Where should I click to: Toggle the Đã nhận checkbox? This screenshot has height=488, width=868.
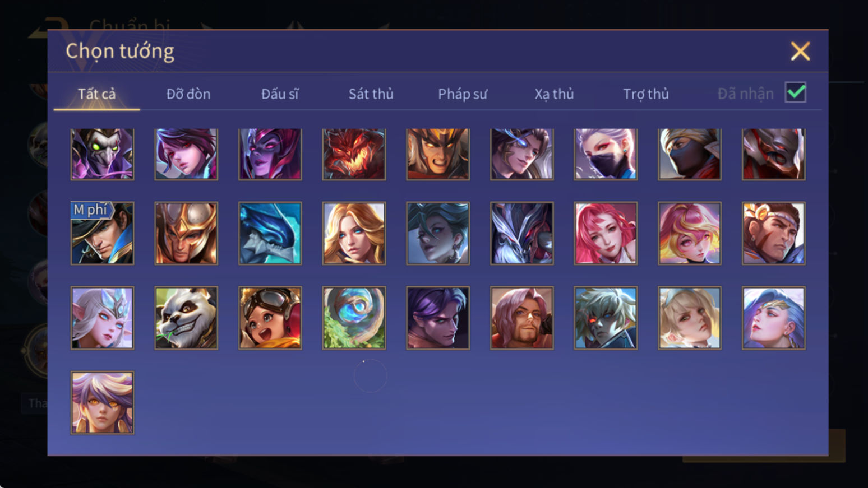tap(796, 92)
